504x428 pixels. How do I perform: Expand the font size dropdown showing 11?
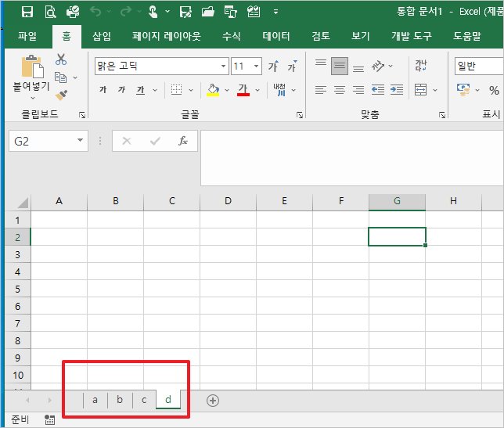[x=258, y=67]
